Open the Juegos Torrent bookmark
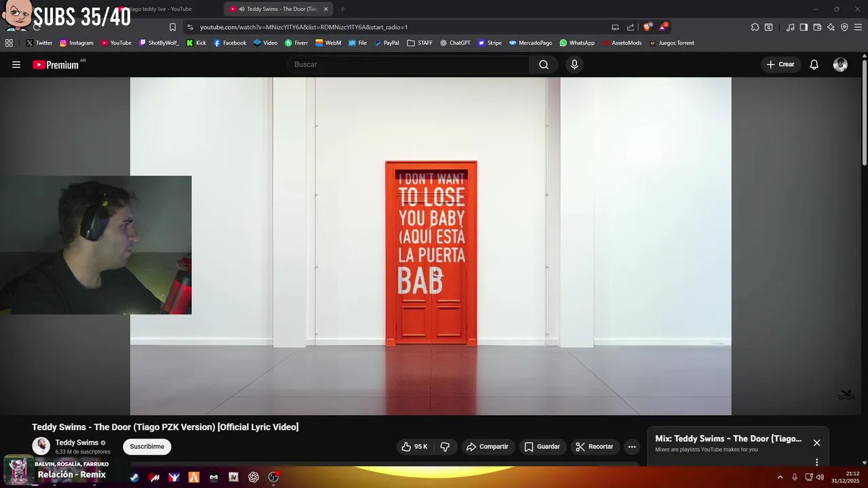The height and width of the screenshot is (488, 868). pos(671,43)
